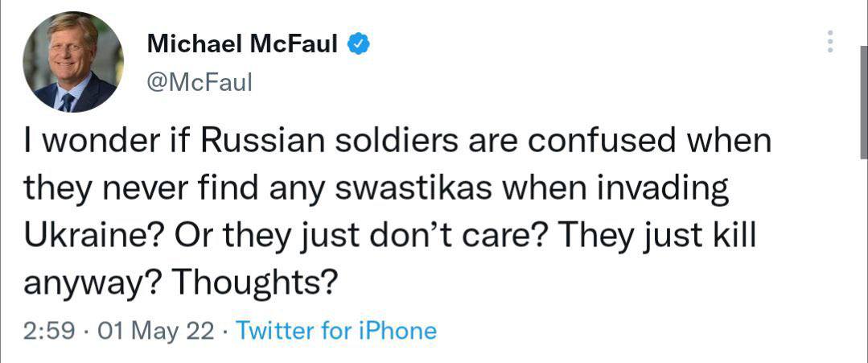Click the display name Michael McFaul
The height and width of the screenshot is (363, 868).
pyautogui.click(x=242, y=46)
